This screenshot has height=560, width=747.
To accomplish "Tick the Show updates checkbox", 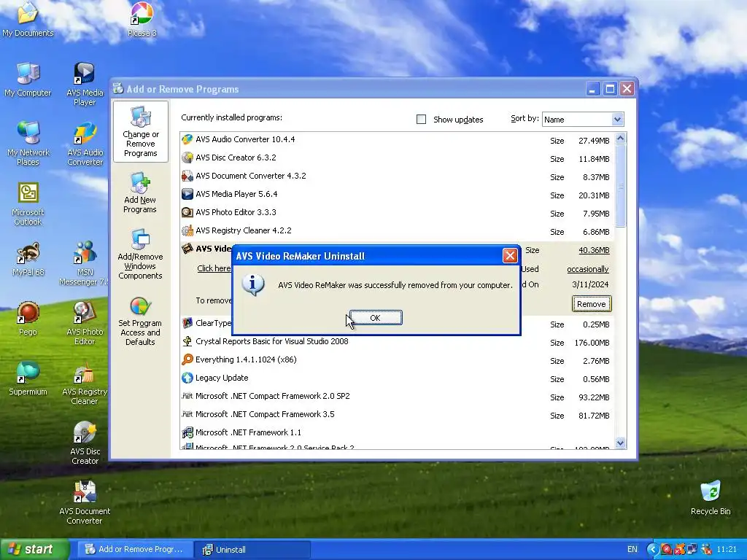I will coord(421,119).
